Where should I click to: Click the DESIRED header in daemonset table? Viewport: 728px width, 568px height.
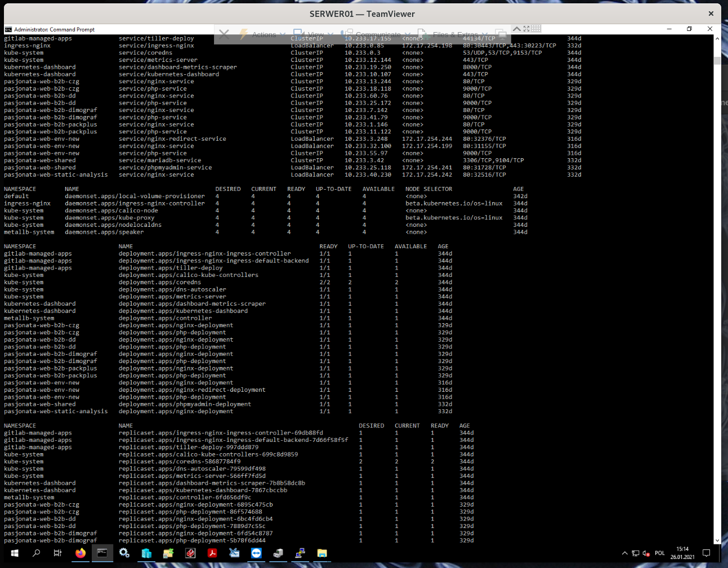(228, 189)
